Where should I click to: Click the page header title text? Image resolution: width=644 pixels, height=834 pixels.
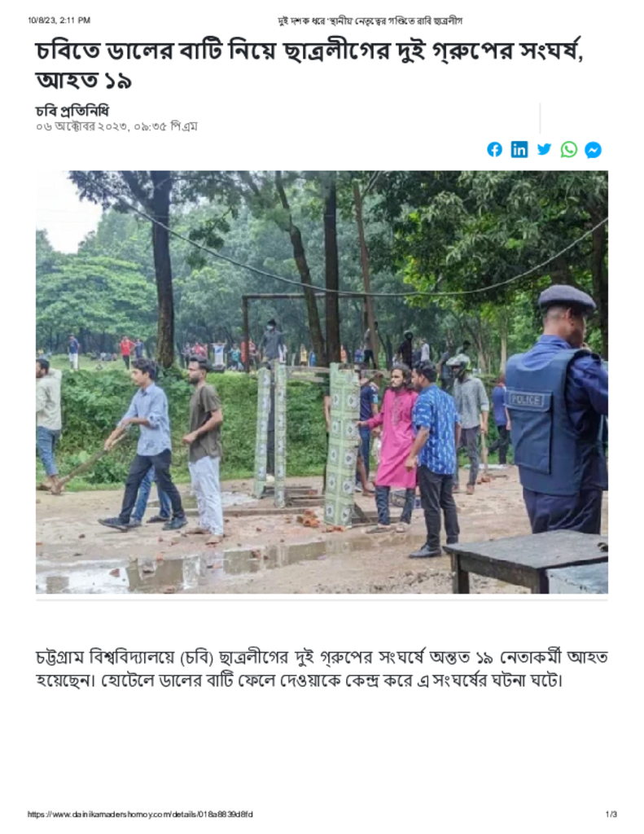pyautogui.click(x=370, y=20)
